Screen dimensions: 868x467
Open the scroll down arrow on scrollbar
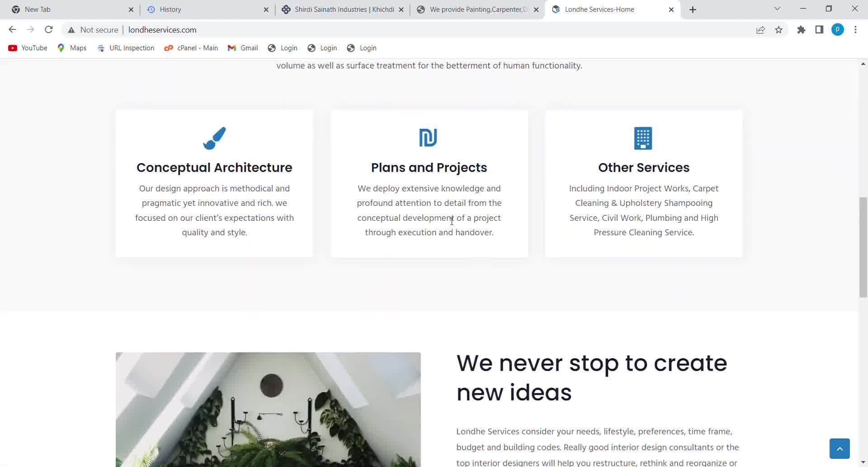863,462
